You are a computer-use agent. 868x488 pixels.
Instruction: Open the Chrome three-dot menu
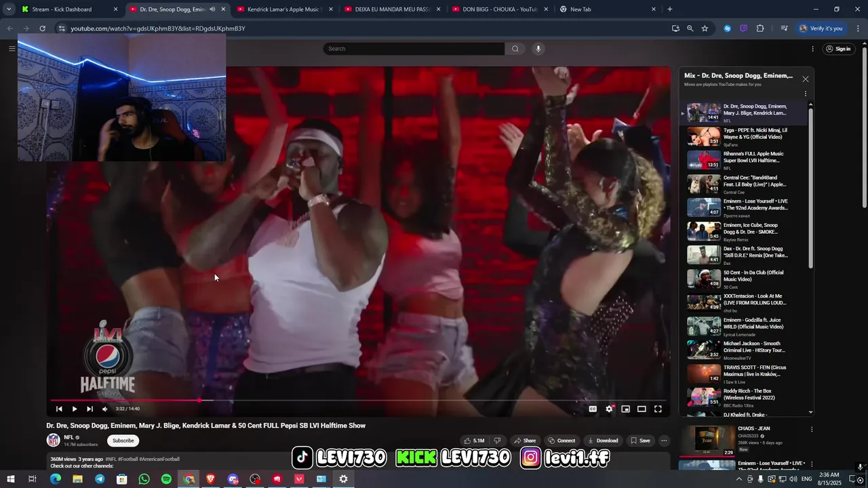[x=857, y=28]
